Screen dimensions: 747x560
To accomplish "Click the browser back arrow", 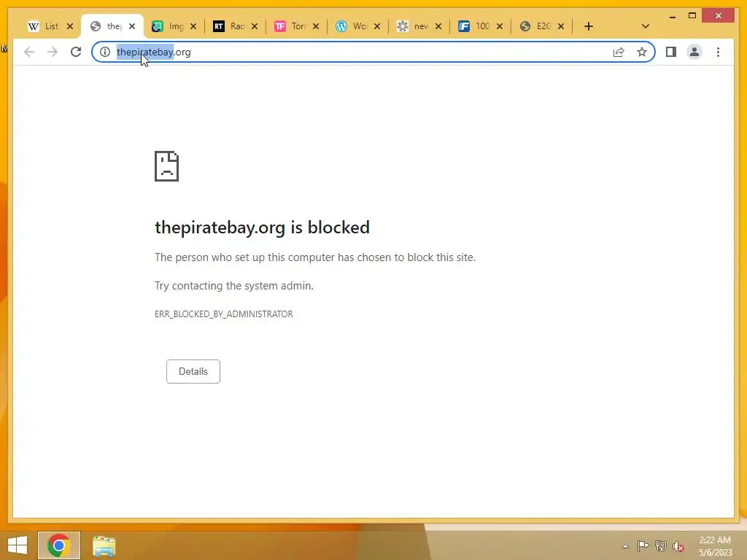I will tap(29, 52).
